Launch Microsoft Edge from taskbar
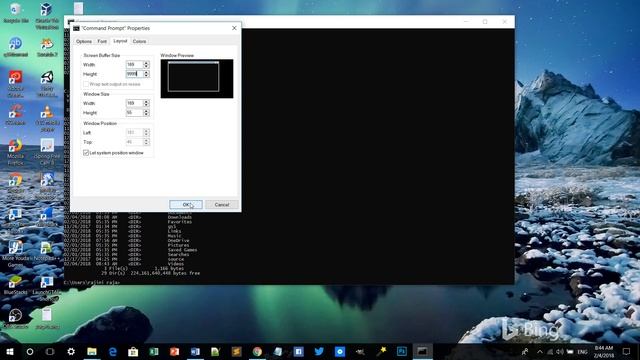 (x=113, y=351)
